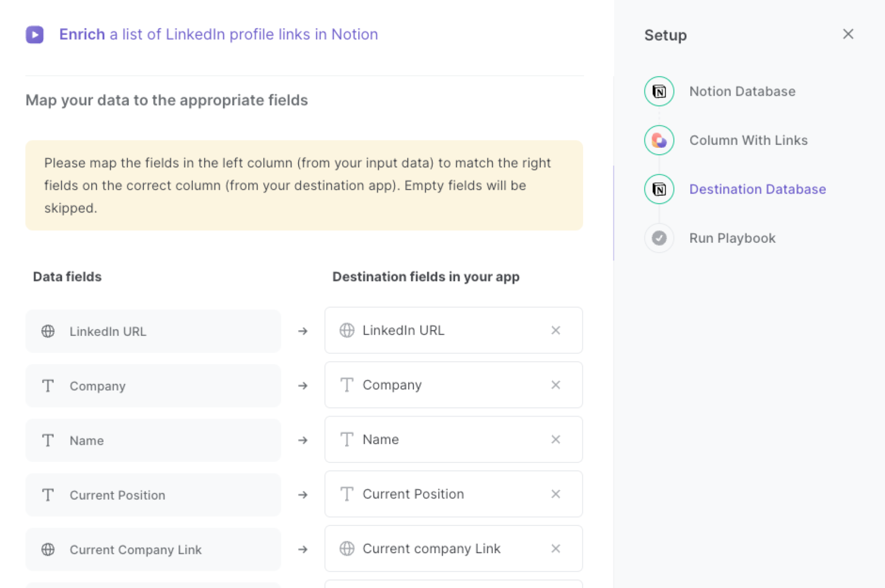This screenshot has height=588, width=885.
Task: Open the Current company Link destination dropdown
Action: tap(454, 549)
